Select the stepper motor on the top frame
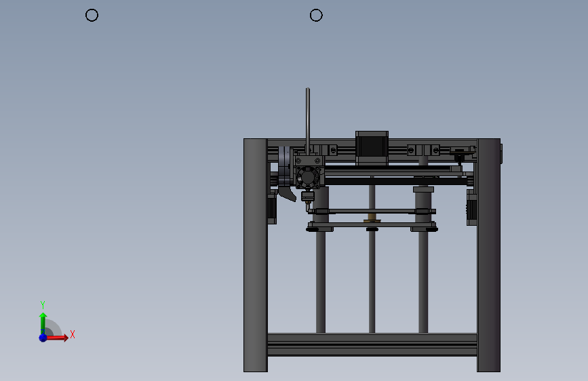Image resolution: width=588 pixels, height=381 pixels. point(372,148)
